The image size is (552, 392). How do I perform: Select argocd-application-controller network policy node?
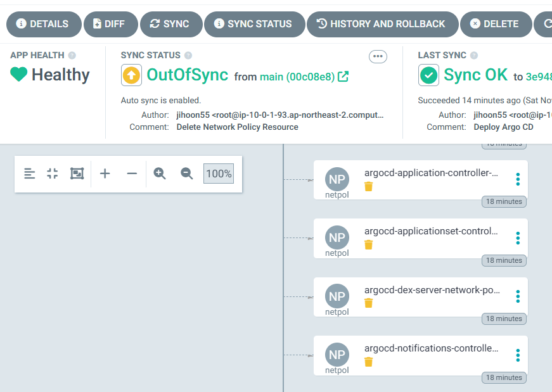point(421,180)
